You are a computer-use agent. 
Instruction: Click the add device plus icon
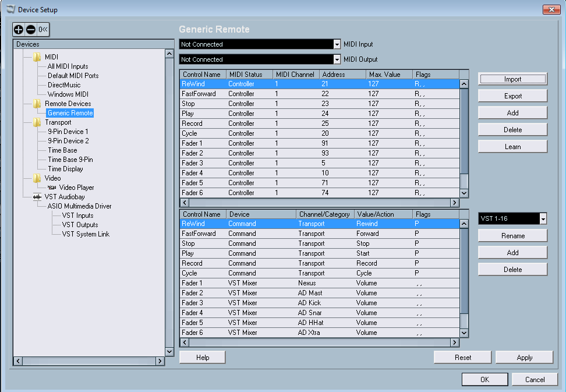[19, 29]
